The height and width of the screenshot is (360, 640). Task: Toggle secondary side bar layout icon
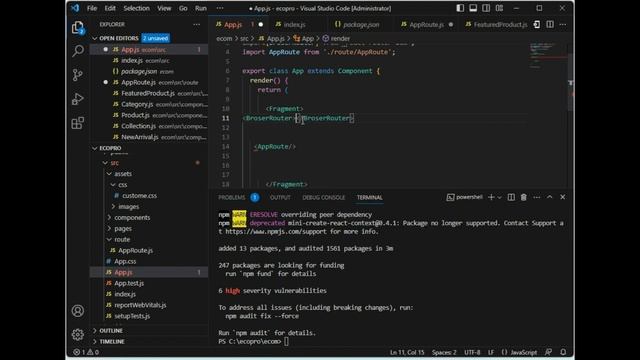pos(486,8)
